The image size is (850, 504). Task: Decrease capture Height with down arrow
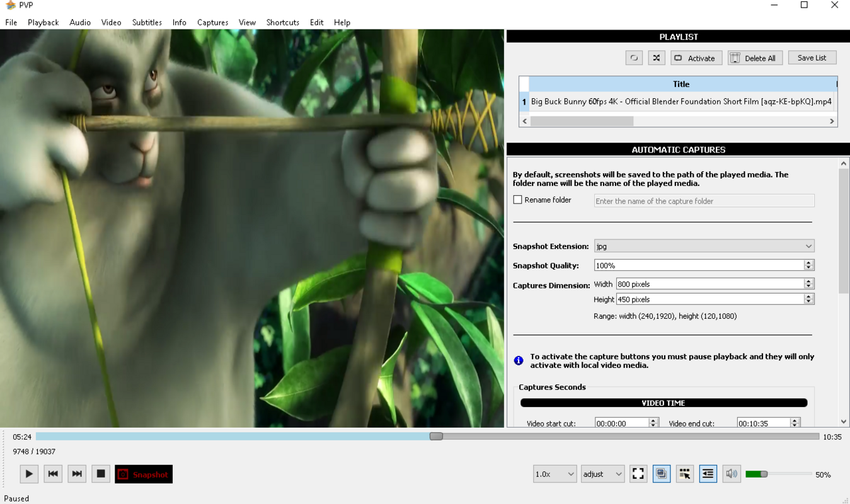(x=809, y=302)
